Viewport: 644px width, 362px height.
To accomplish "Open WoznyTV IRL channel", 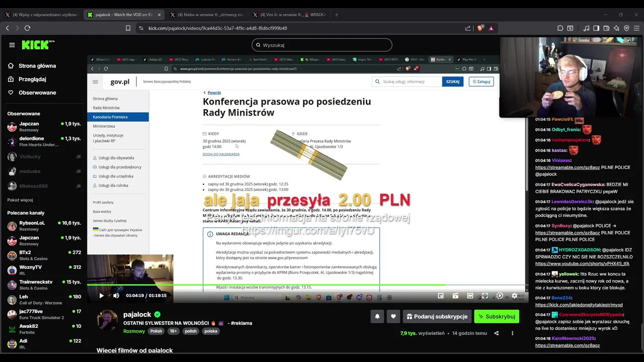I will [x=44, y=270].
